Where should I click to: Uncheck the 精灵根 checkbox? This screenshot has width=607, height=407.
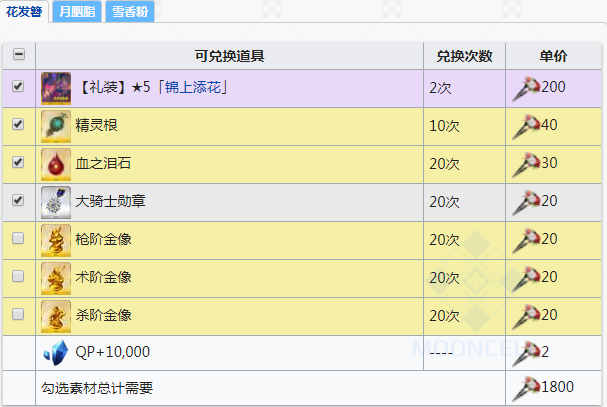point(18,124)
